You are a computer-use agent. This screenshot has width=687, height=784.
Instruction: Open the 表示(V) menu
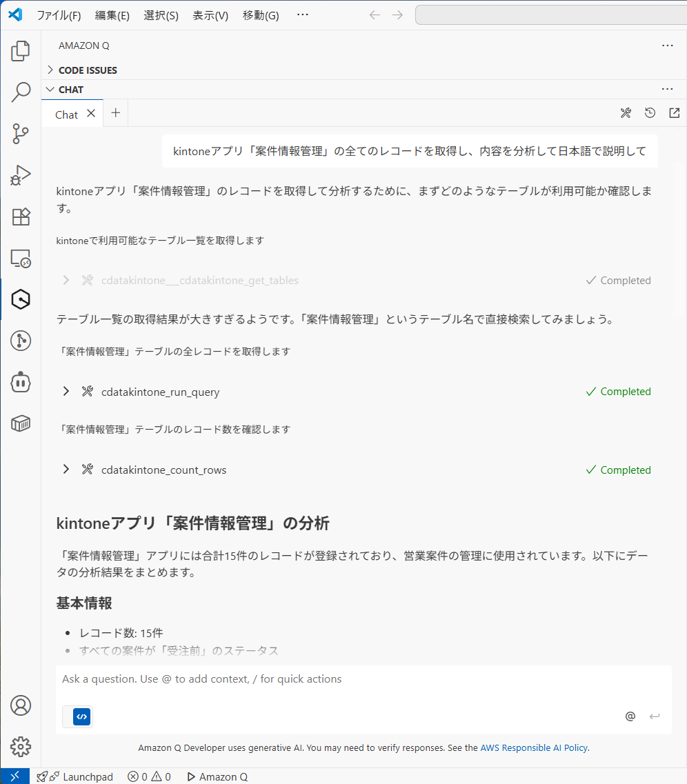point(210,15)
